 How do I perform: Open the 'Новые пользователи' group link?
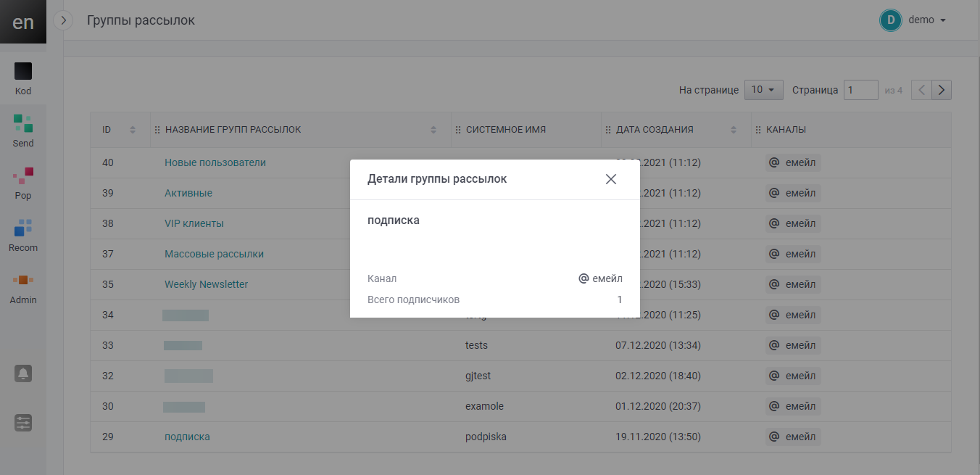click(x=215, y=162)
